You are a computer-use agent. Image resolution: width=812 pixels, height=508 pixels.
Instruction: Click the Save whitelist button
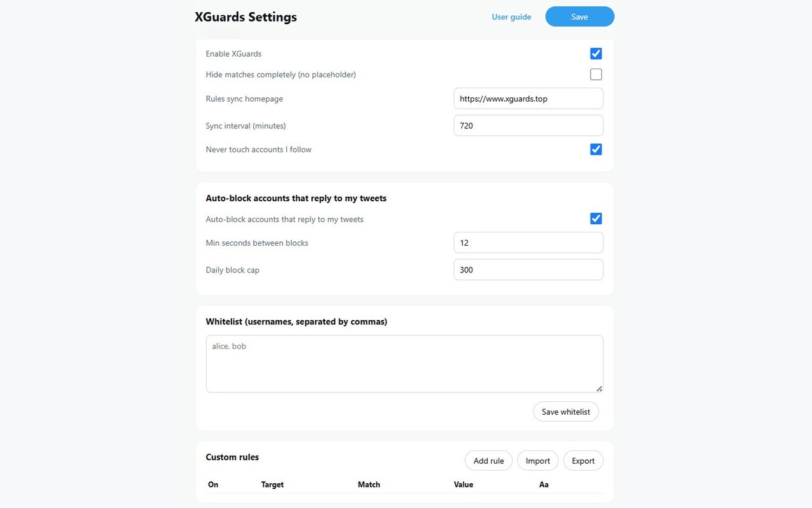[566, 411]
